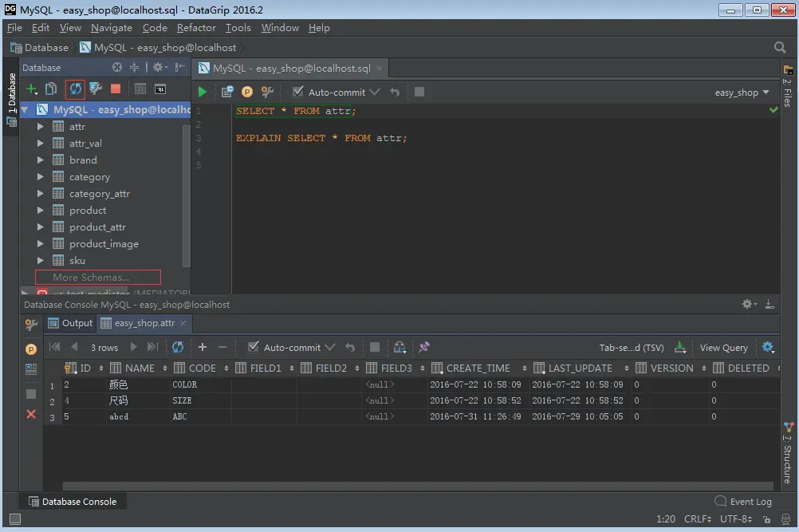
Task: Expand the brand table node
Action: tap(40, 160)
